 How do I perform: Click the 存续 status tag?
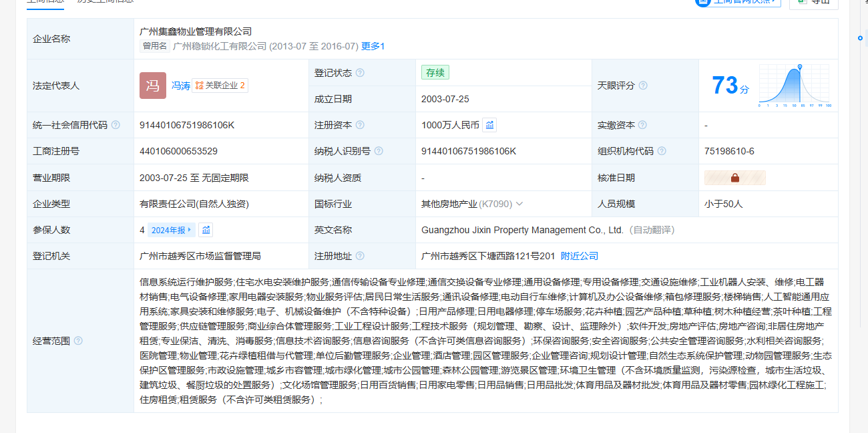click(x=435, y=72)
